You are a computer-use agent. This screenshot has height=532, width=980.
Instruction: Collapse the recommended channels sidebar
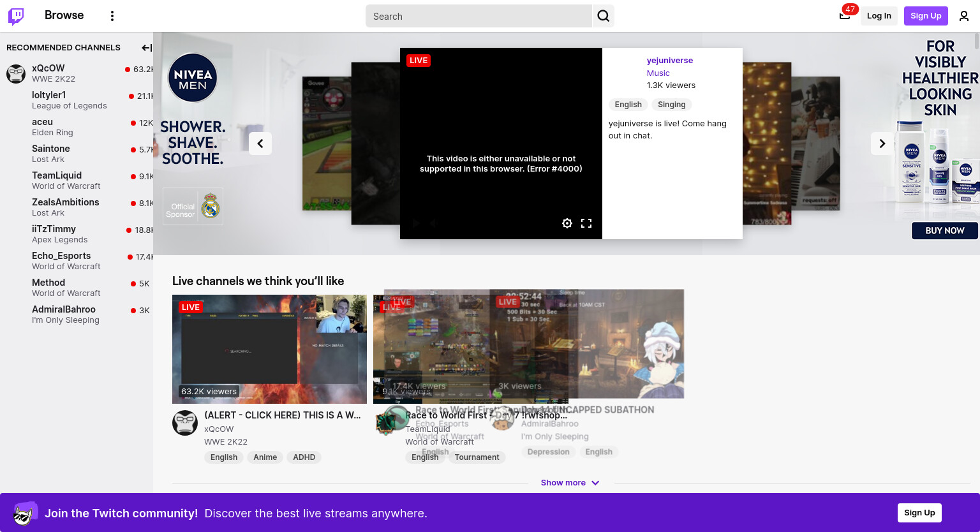[146, 48]
